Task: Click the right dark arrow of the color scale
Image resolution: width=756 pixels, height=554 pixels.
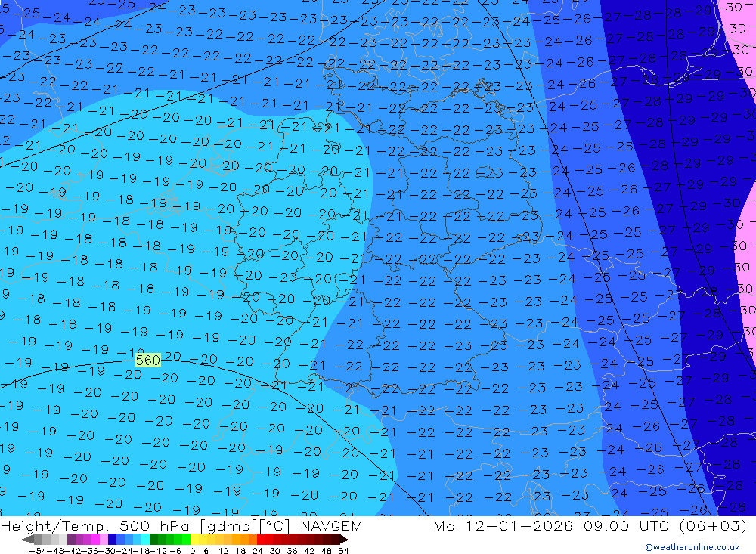Action: (343, 540)
